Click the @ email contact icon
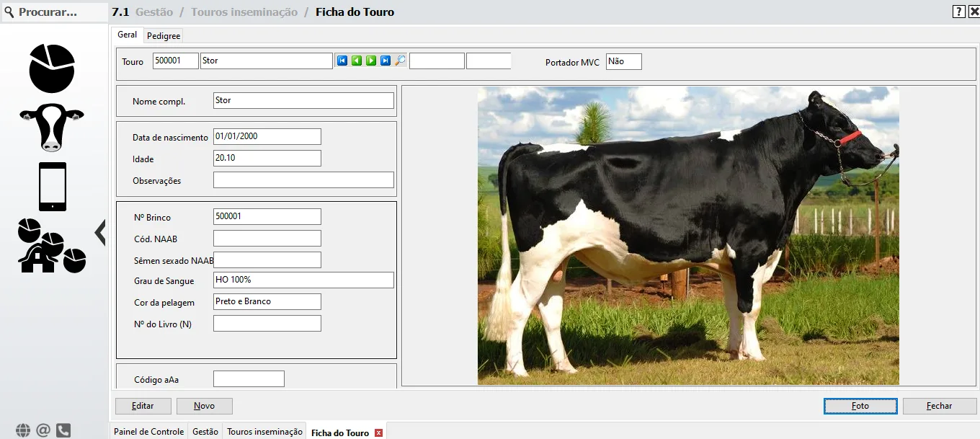Screen dimensions: 980x439 tap(43, 430)
